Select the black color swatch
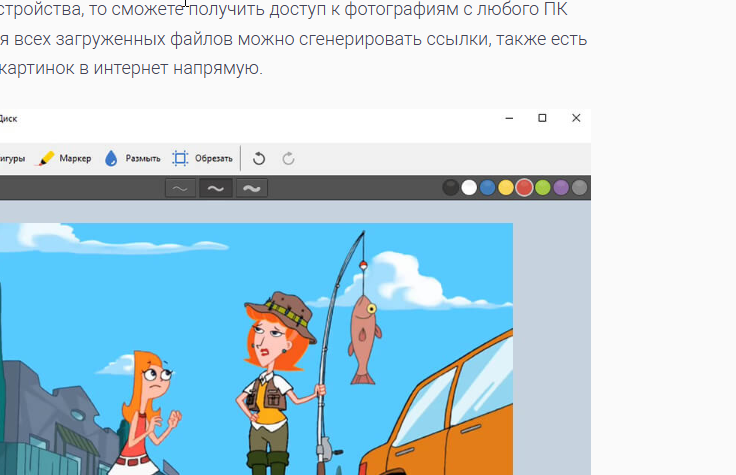The width and height of the screenshot is (736, 475). [x=451, y=188]
